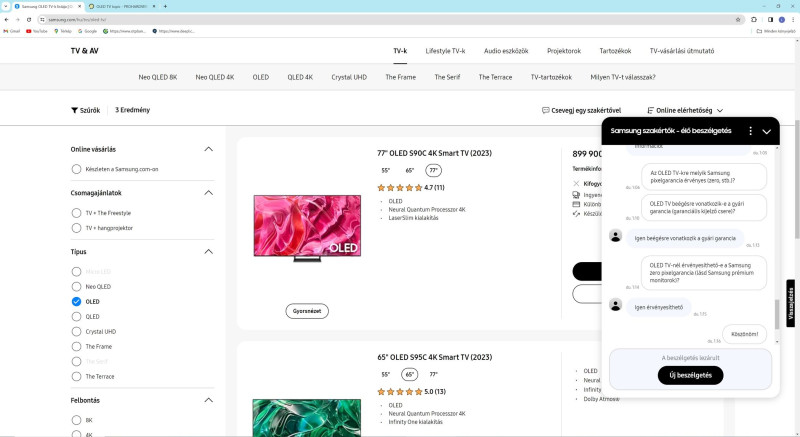
Task: Select the Neo QLED type filter
Action: tap(76, 287)
